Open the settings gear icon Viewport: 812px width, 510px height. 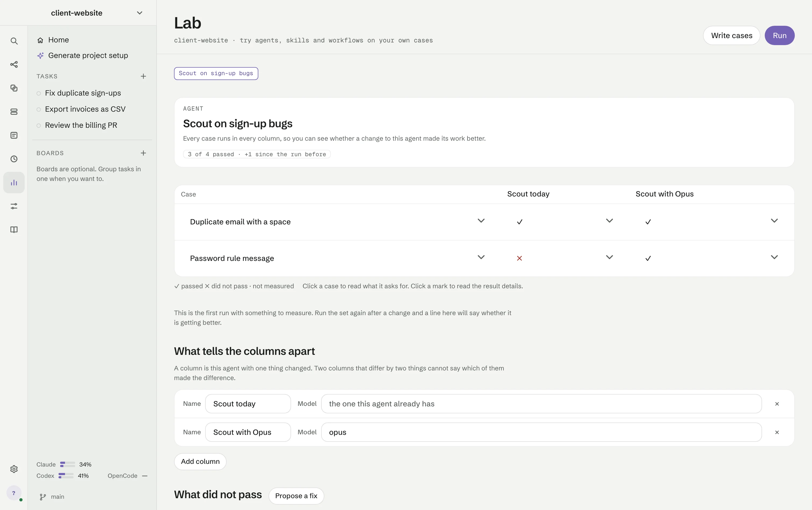[x=14, y=469]
